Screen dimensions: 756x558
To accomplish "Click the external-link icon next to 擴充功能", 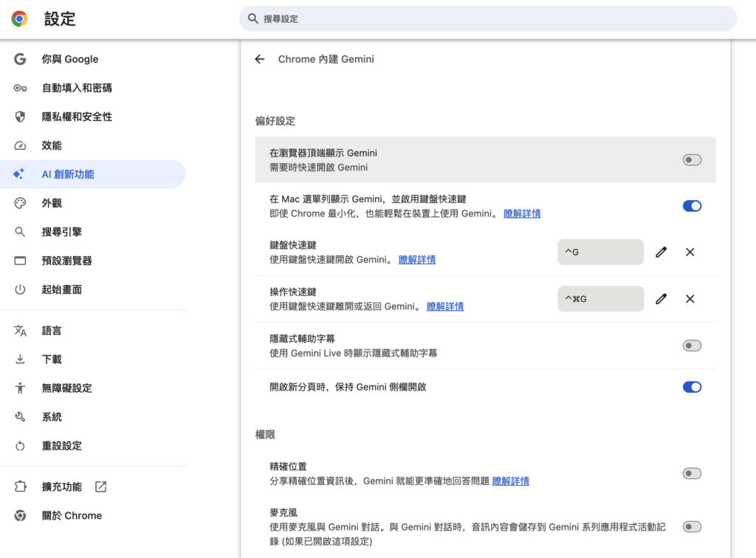I will tap(100, 486).
